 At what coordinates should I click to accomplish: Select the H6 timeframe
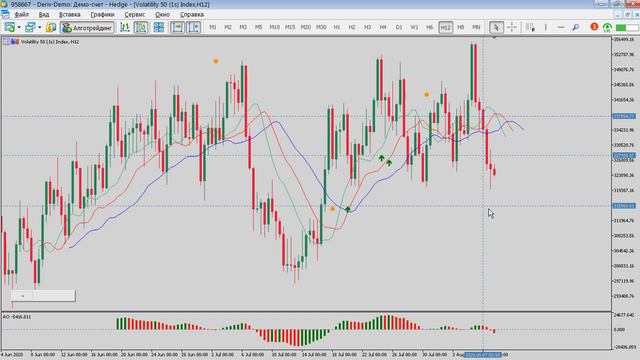(429, 27)
